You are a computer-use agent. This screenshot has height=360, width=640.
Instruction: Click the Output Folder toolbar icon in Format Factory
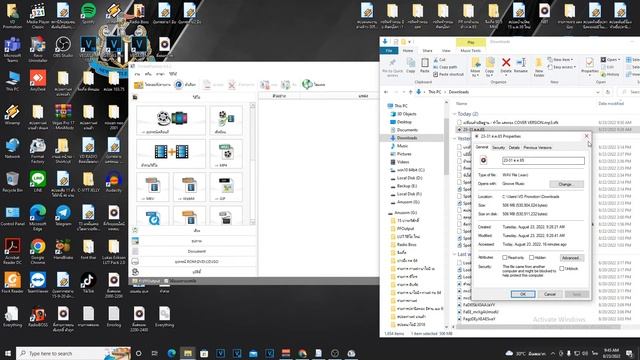click(x=153, y=84)
